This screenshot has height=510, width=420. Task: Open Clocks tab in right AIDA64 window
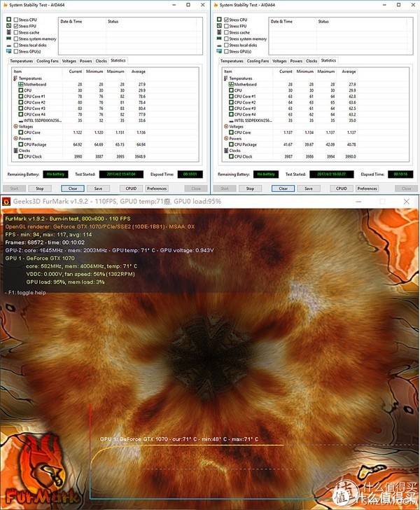click(x=311, y=61)
